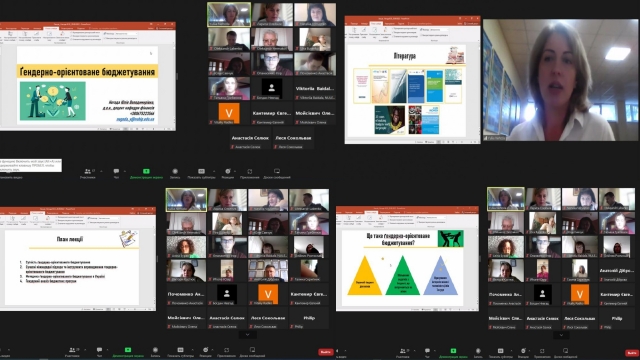Expand captions options arrow in title-slide window
This screenshot has width=640, height=360.
coord(214,171)
